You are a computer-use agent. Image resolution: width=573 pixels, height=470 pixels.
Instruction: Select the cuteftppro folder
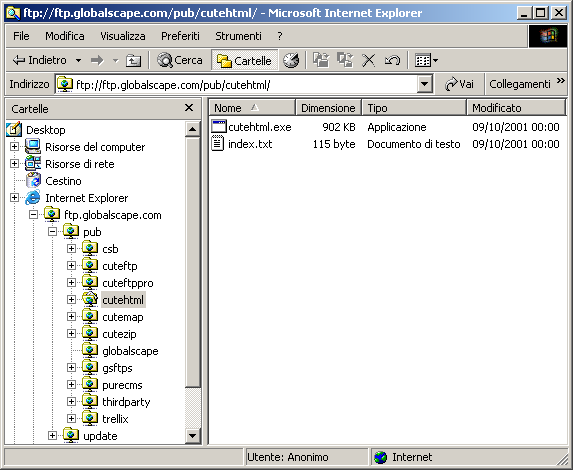tap(128, 283)
